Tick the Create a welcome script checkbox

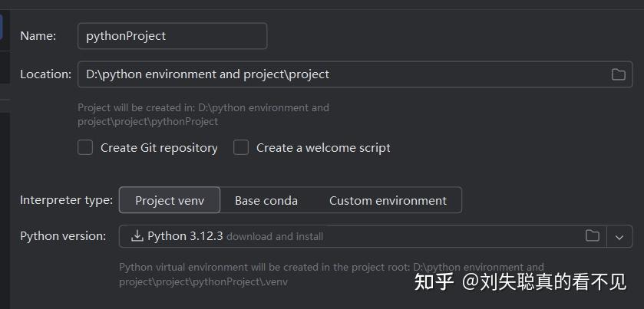coord(241,147)
